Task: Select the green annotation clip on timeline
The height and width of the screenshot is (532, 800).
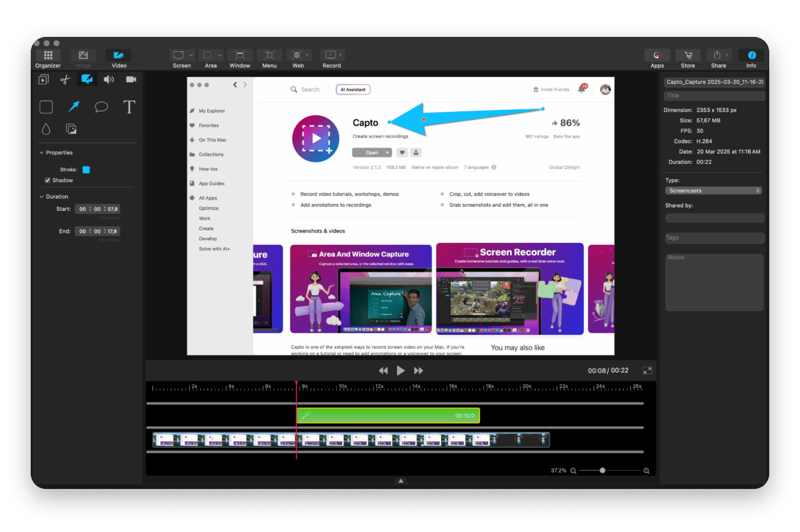Action: [x=388, y=416]
